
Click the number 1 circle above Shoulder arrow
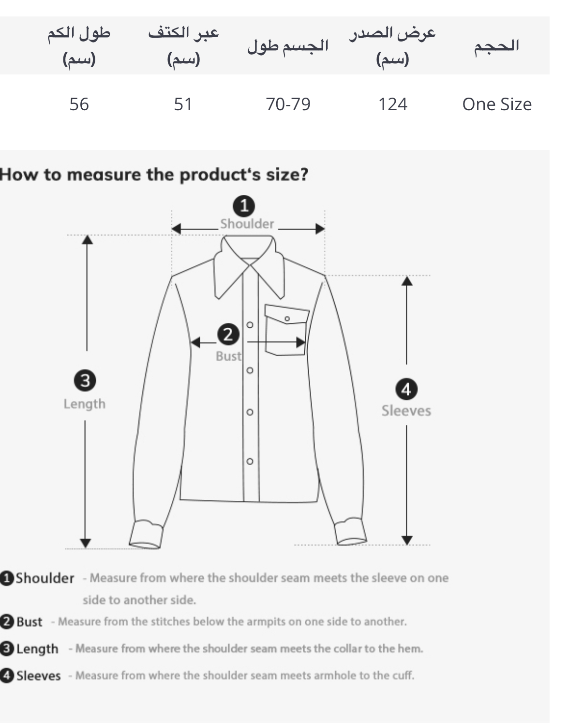(244, 206)
